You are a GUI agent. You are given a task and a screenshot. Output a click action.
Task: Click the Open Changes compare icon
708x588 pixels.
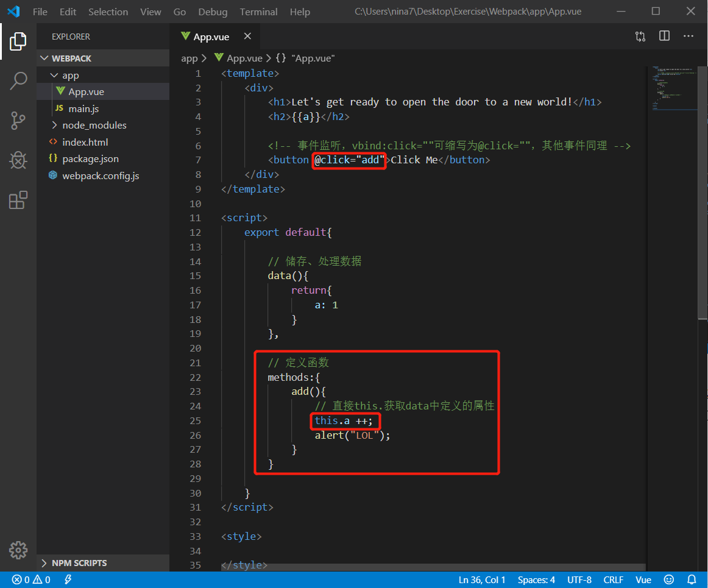coord(640,37)
